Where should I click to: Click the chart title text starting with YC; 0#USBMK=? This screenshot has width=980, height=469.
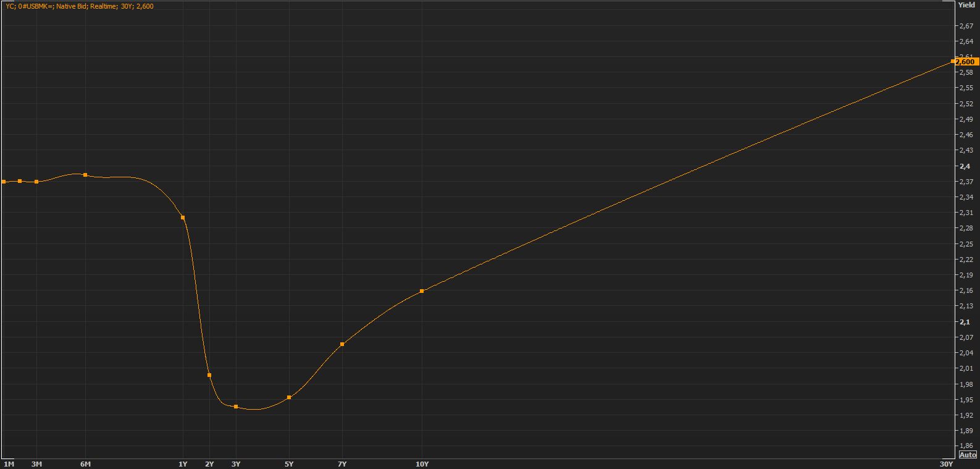80,6
